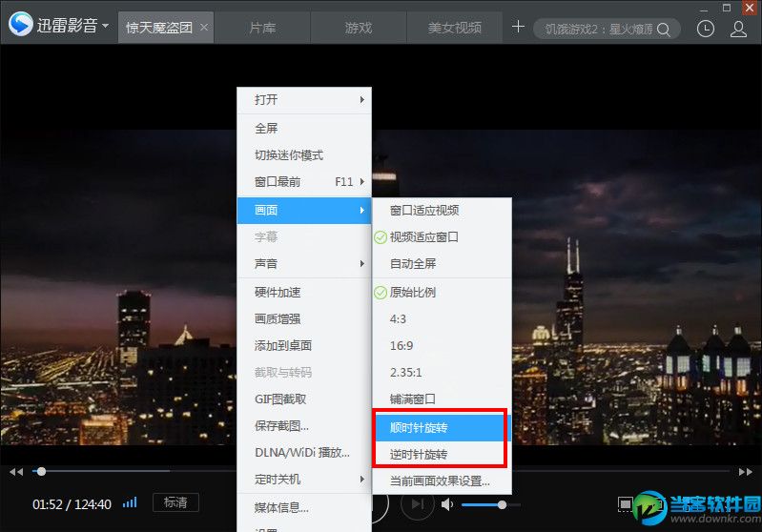This screenshot has width=762, height=532.
Task: Rotate picture clockwise with 顺时针旋转
Action: coord(442,427)
